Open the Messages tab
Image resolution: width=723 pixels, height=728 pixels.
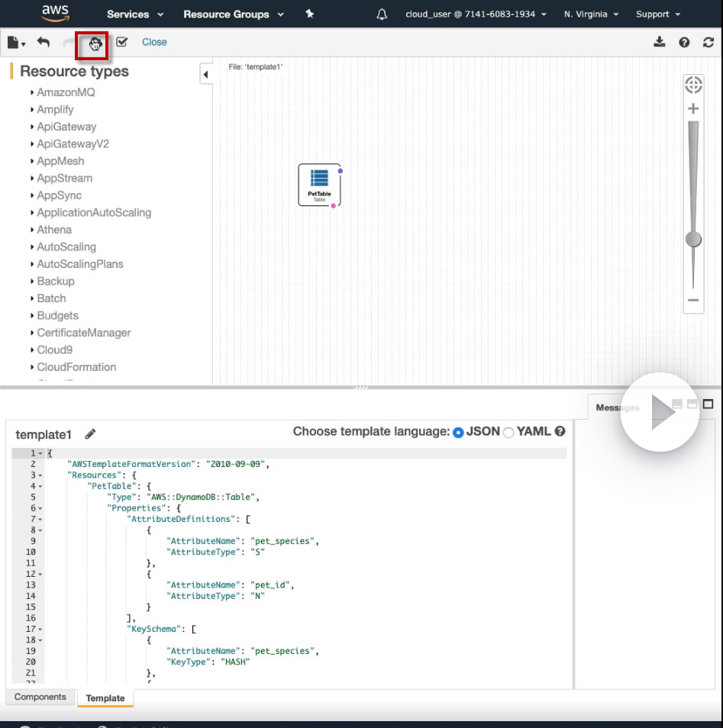(x=617, y=407)
